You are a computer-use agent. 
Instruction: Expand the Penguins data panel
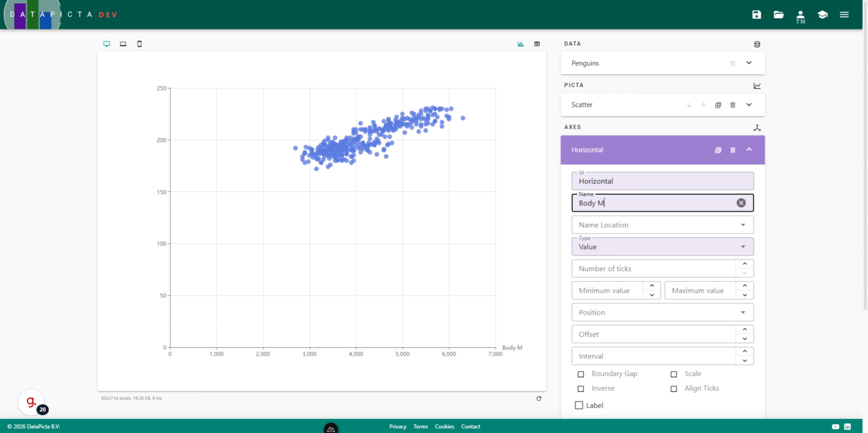[749, 63]
